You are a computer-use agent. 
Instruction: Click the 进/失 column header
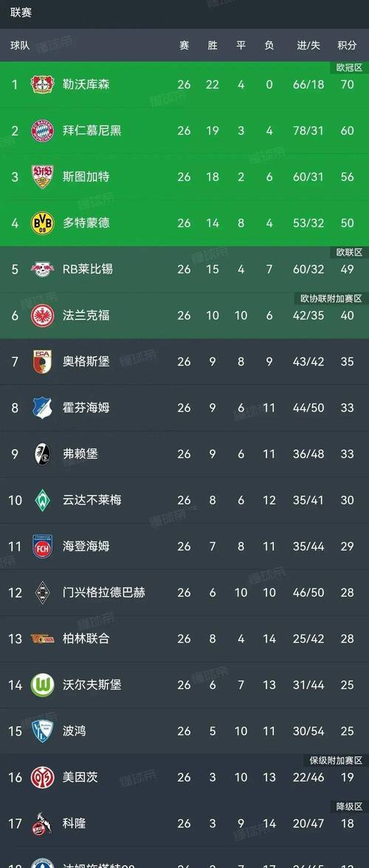point(308,45)
